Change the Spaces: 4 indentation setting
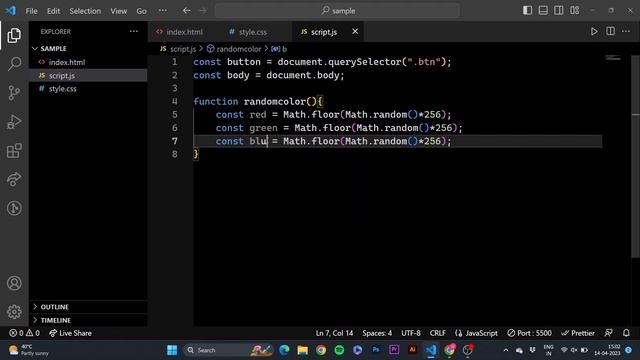The image size is (640, 360). (x=377, y=333)
